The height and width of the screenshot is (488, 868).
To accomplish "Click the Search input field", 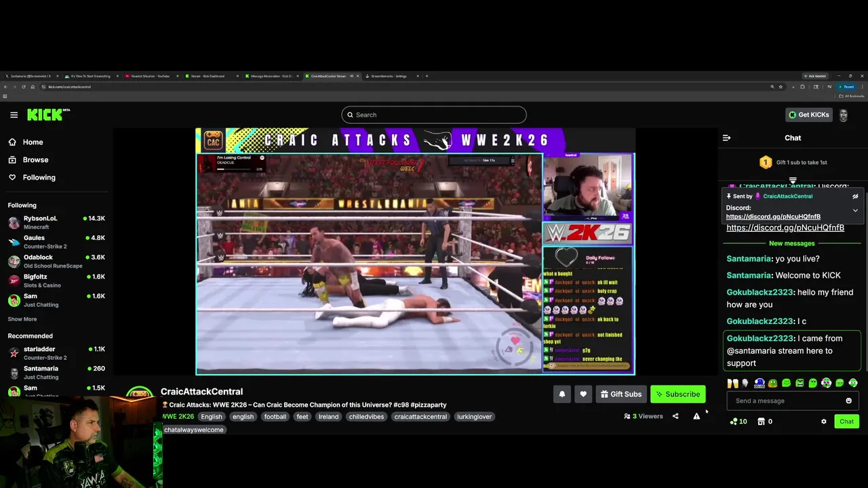I will click(434, 115).
